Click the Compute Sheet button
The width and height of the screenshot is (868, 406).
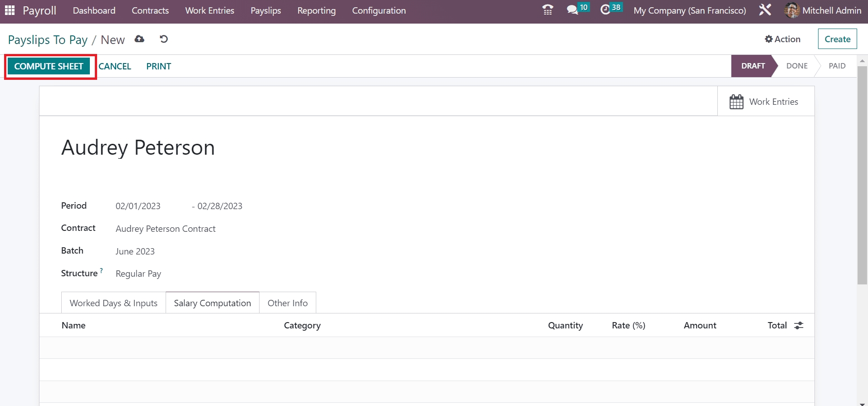coord(49,66)
